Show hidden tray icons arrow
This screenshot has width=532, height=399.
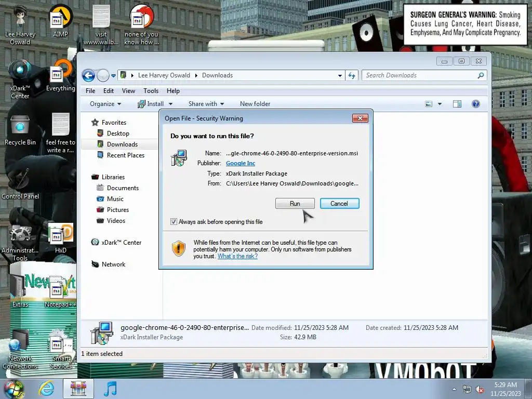coord(454,389)
